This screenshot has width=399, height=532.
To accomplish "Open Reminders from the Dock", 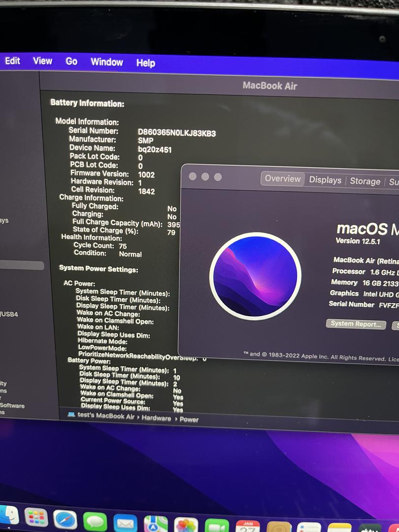I will coord(309,527).
